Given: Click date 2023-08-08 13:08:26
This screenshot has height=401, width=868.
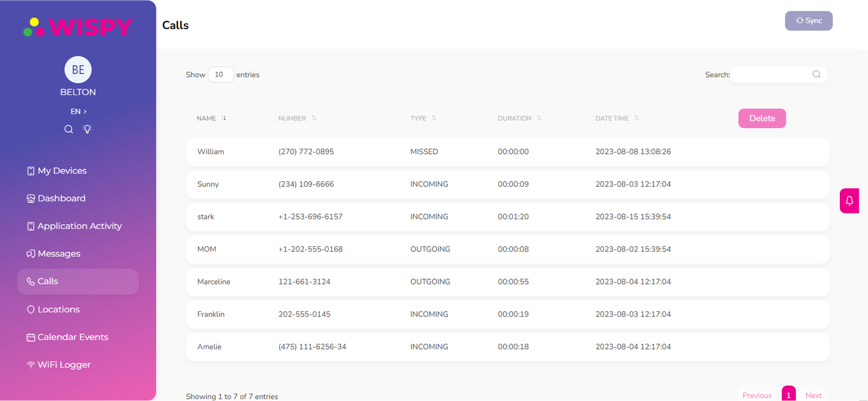Looking at the screenshot, I should click(633, 152).
